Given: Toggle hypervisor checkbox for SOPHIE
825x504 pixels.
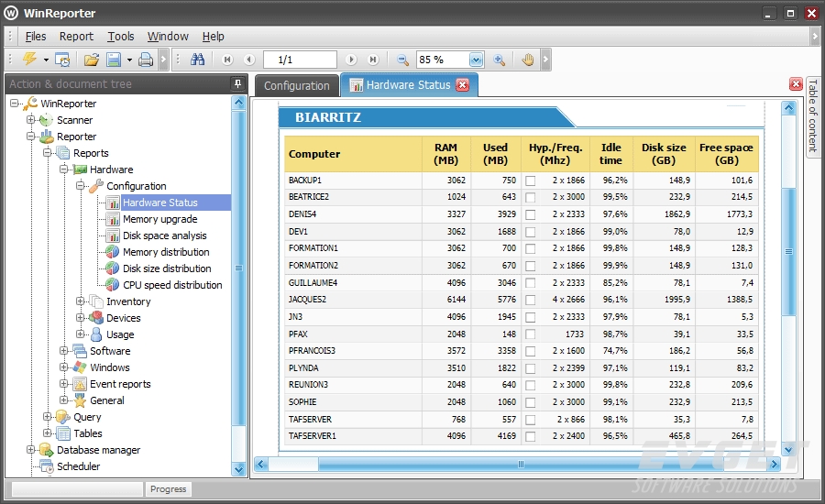Looking at the screenshot, I should pyautogui.click(x=531, y=402).
